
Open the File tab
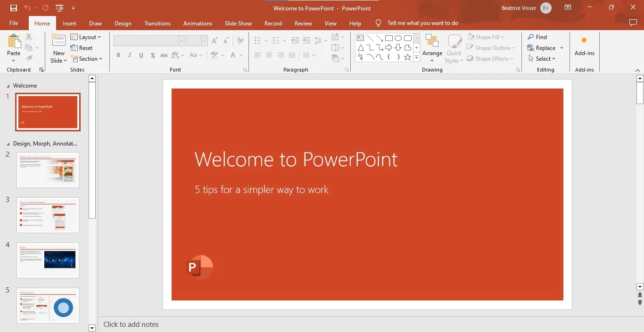[x=14, y=23]
